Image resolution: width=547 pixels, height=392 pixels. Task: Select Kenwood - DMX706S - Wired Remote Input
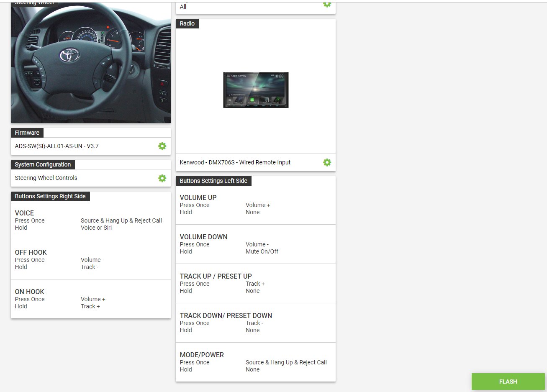[235, 162]
